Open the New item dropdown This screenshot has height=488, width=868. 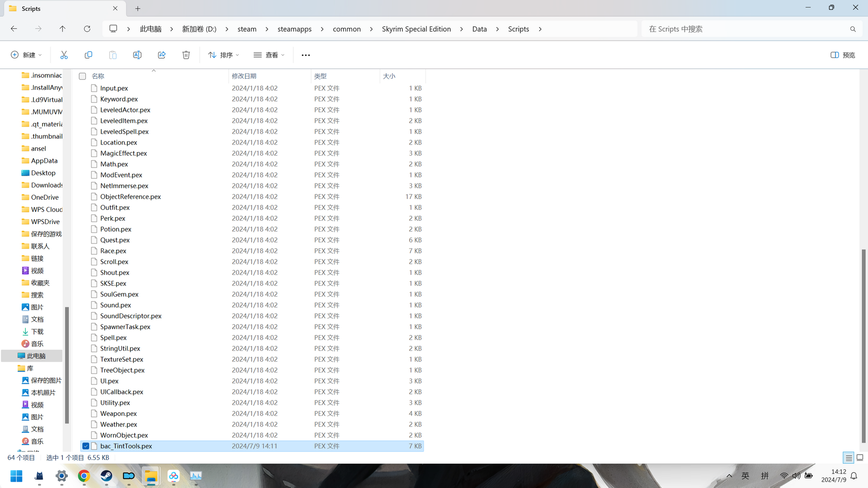26,55
